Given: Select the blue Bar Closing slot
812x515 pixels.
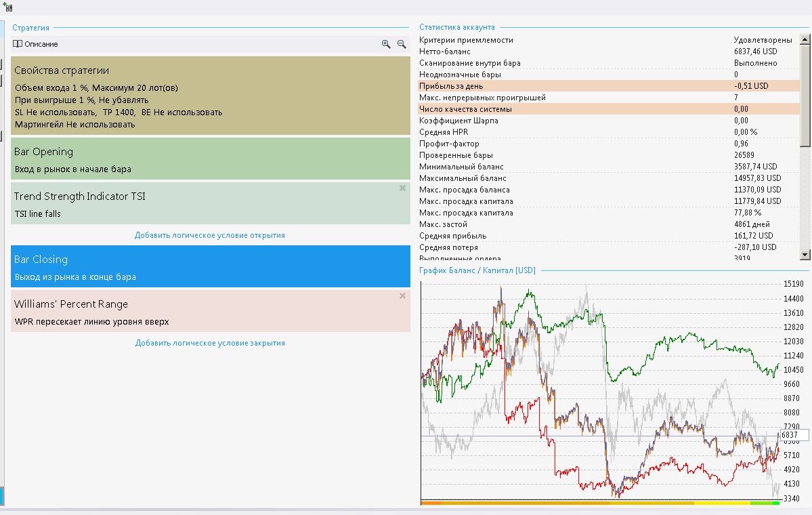Looking at the screenshot, I should pyautogui.click(x=210, y=266).
